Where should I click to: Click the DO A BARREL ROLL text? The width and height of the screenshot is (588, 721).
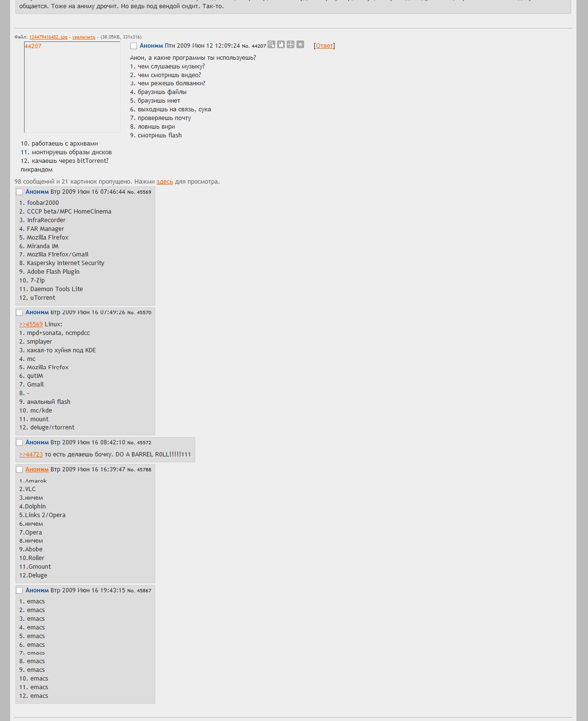point(153,454)
